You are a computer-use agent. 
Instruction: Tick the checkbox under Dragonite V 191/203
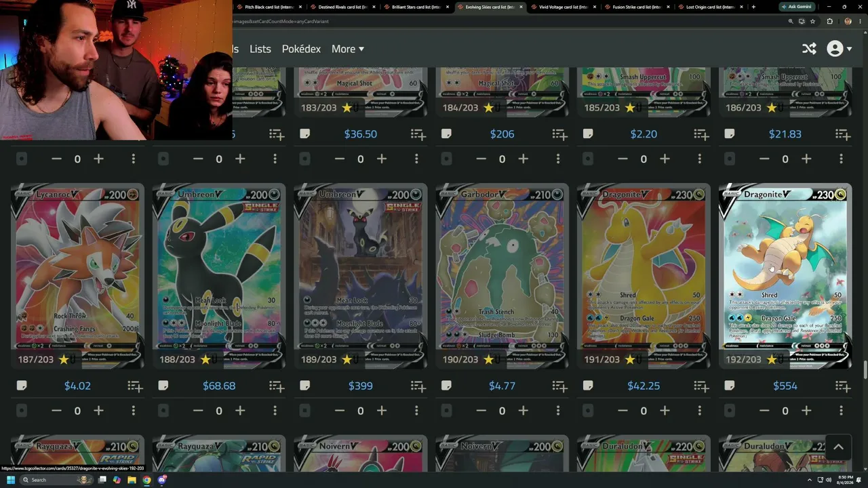[x=588, y=411]
